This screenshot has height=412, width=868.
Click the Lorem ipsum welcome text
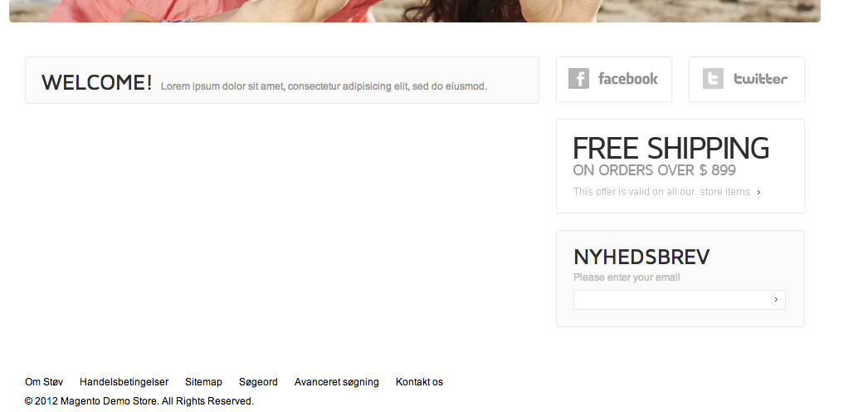[x=324, y=86]
